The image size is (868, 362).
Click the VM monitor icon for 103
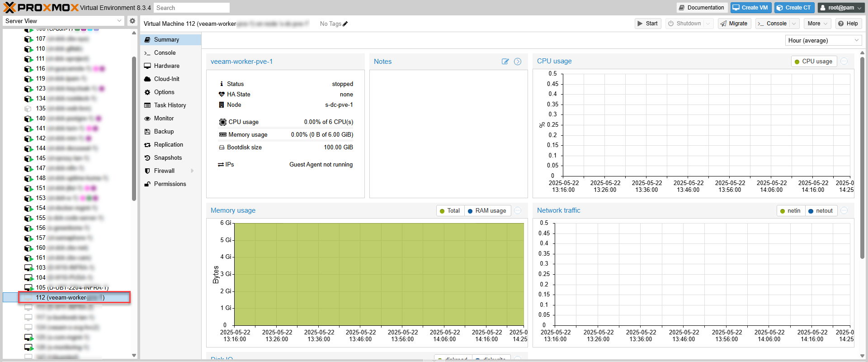[28, 268]
